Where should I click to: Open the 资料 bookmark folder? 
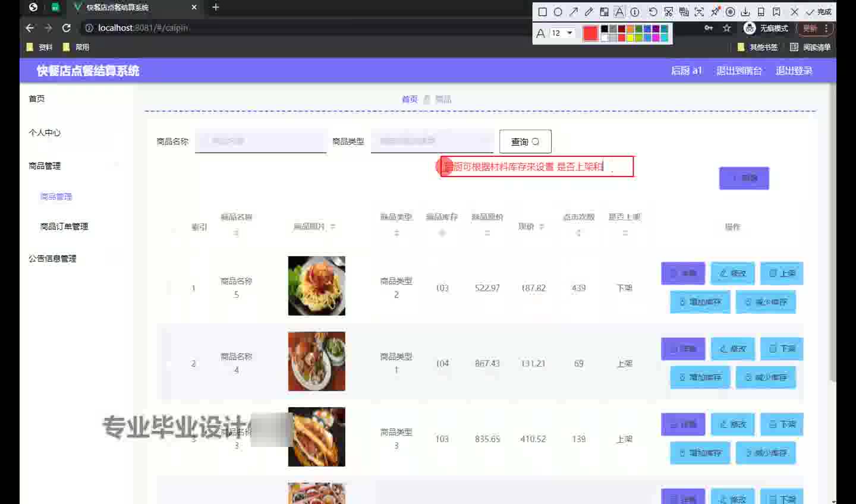pos(40,47)
